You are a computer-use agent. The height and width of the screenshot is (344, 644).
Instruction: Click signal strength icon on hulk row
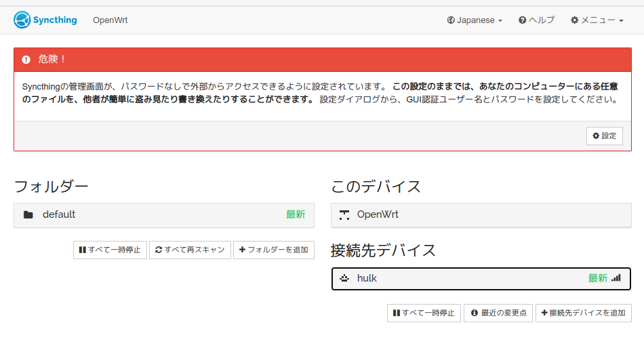pos(616,278)
